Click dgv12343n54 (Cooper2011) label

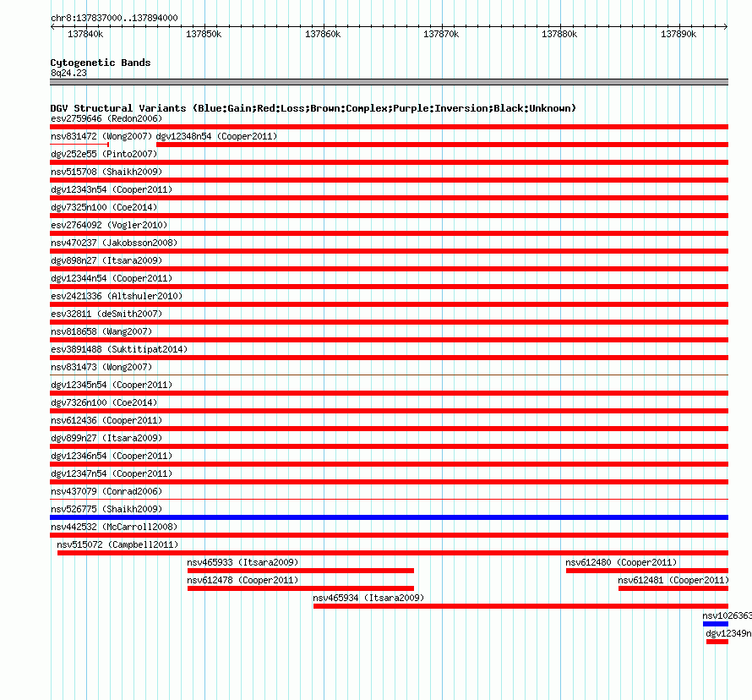coord(112,189)
